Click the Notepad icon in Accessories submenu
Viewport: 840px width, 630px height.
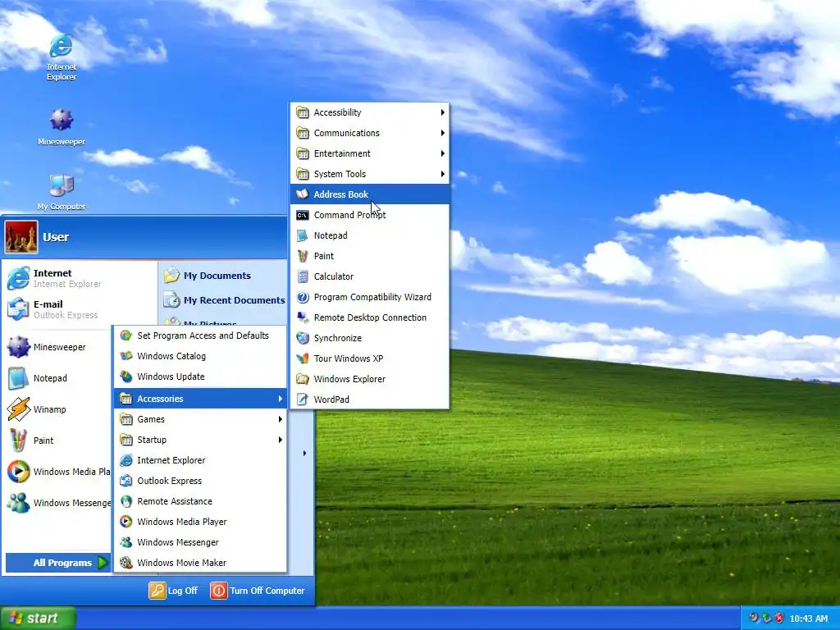pos(303,235)
